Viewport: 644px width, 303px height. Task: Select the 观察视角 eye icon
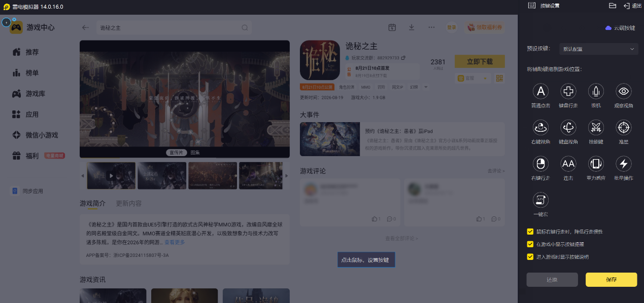pyautogui.click(x=623, y=91)
